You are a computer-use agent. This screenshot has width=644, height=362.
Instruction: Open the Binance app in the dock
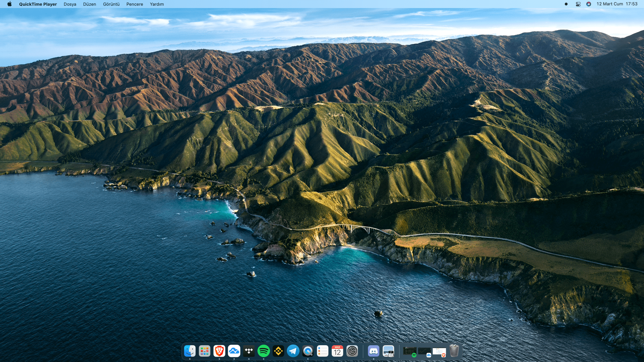[x=278, y=351]
